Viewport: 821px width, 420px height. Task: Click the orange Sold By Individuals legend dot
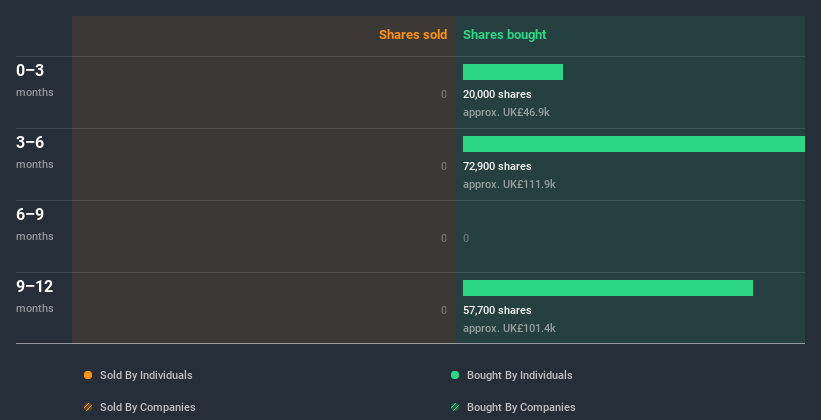pyautogui.click(x=88, y=375)
